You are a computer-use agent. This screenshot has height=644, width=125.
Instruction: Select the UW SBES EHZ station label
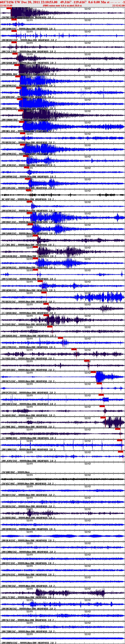click(9, 404)
